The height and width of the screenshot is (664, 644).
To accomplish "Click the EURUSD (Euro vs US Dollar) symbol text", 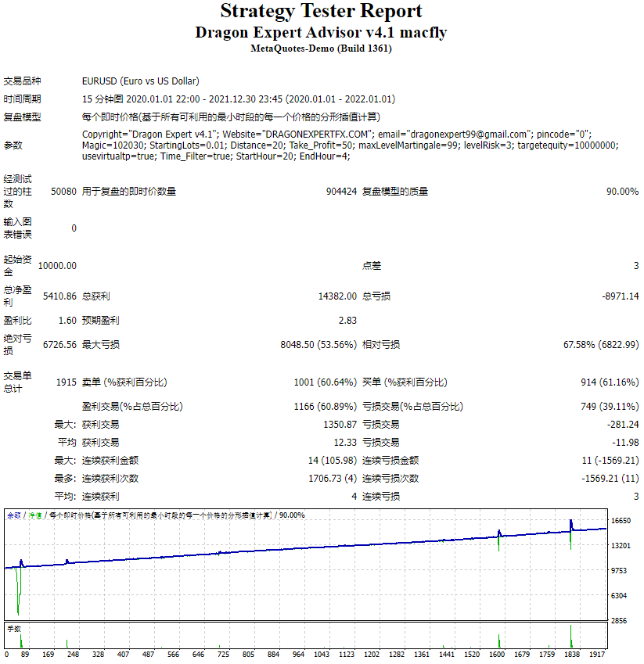I will click(x=139, y=81).
